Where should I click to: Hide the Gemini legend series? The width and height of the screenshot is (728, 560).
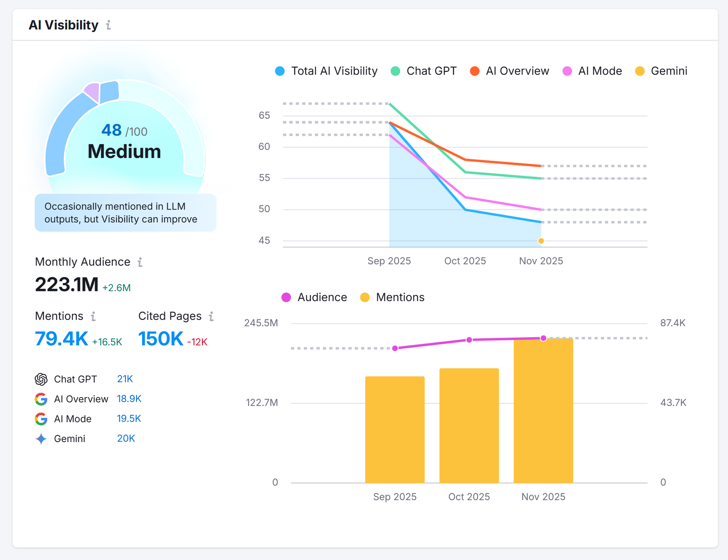click(661, 71)
